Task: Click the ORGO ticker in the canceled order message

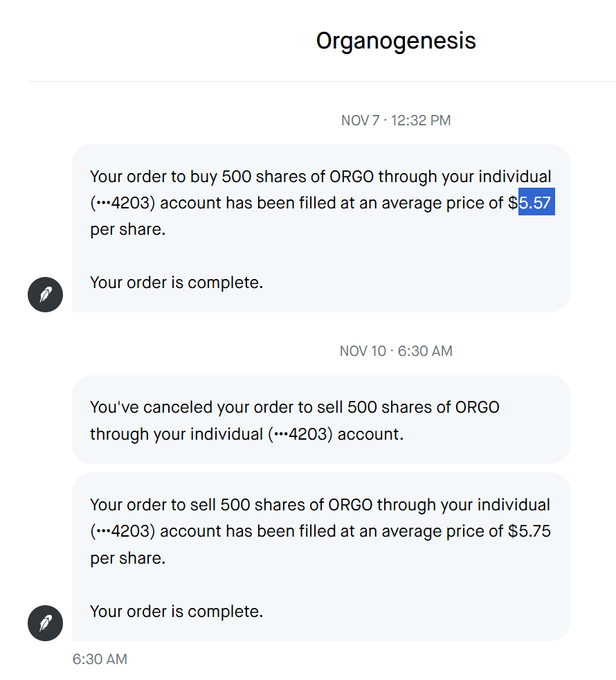Action: 477,407
